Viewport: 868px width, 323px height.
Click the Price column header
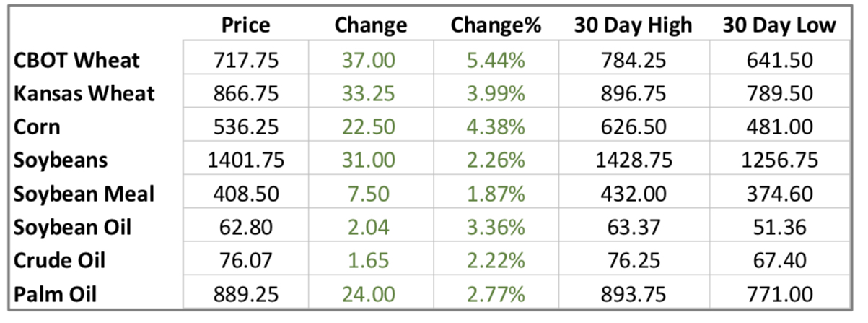pos(246,26)
